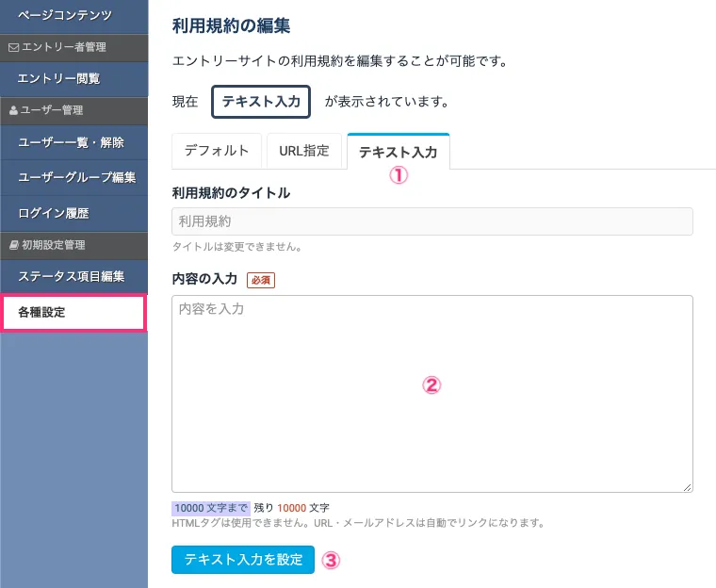Viewport: 716px width, 588px height.
Task: Click the text area's corner resize handle
Action: pos(688,486)
